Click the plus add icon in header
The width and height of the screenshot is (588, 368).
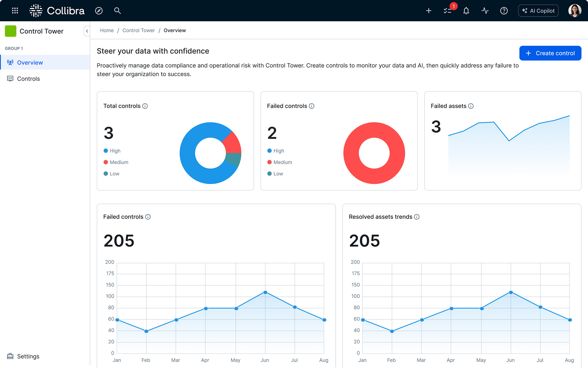[428, 11]
